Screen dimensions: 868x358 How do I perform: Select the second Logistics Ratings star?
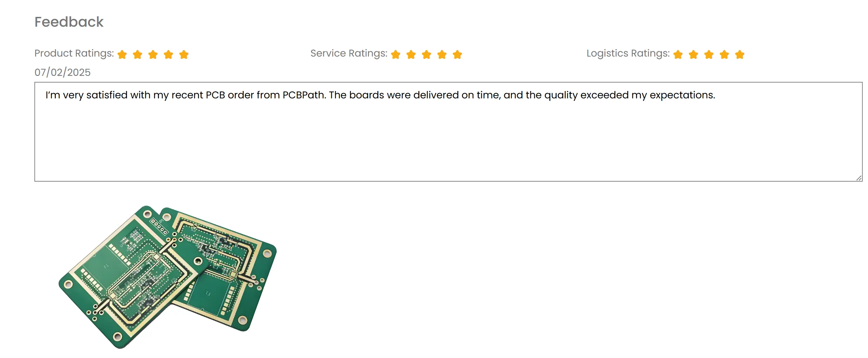(694, 54)
